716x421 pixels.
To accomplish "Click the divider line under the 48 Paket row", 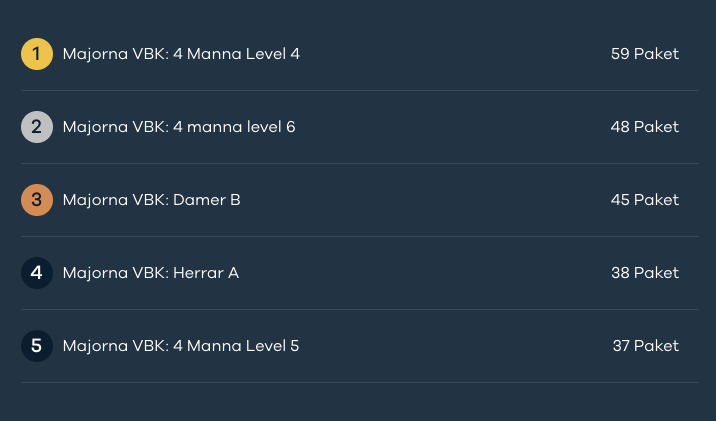I will coord(360,164).
